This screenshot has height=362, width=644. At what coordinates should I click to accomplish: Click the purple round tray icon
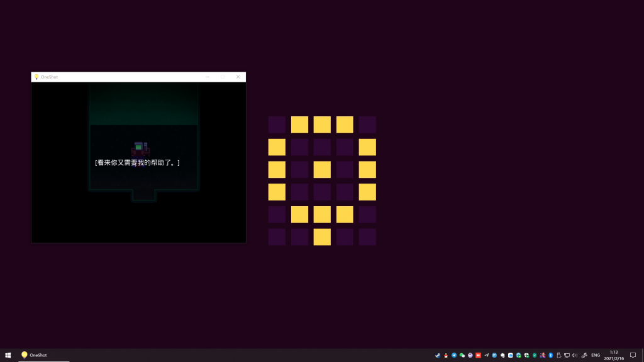pos(470,356)
